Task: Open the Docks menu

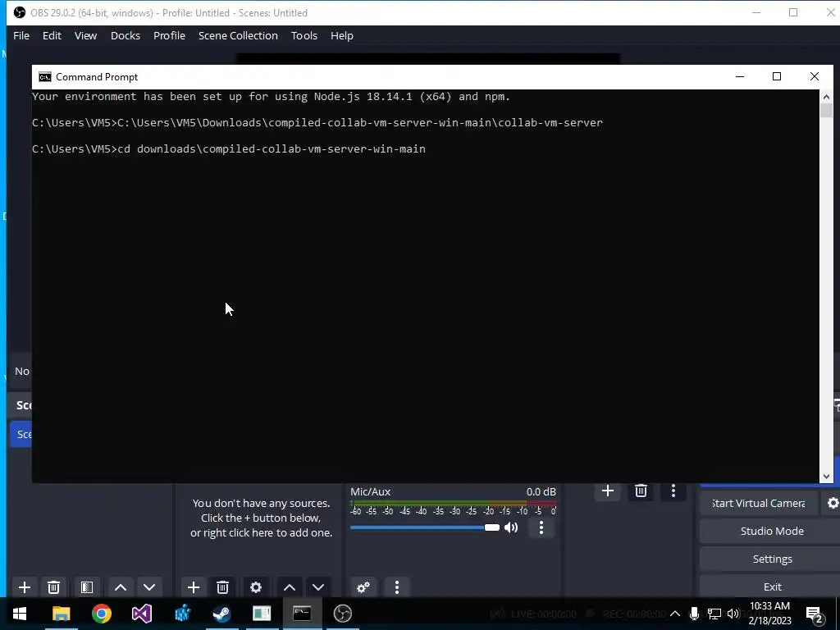Action: [x=126, y=35]
